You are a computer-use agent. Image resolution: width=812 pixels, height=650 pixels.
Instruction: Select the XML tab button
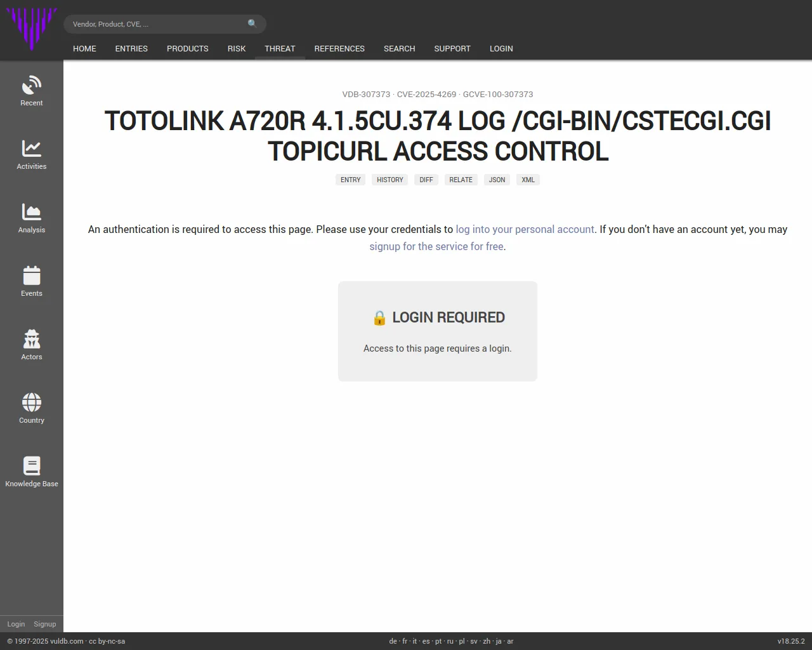point(528,180)
